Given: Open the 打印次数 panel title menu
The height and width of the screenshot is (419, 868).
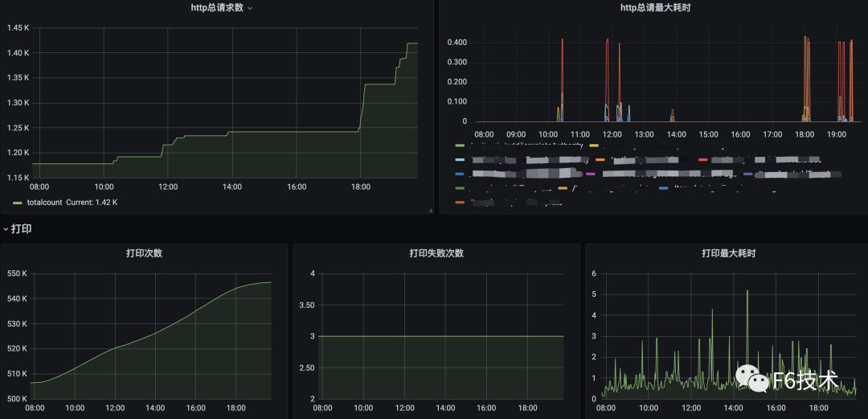Looking at the screenshot, I should click(144, 253).
